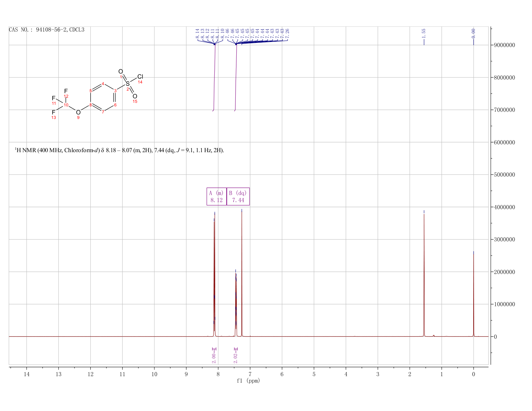Click the fluorine atom numbered 12
This screenshot has width=532, height=411.
[x=66, y=91]
